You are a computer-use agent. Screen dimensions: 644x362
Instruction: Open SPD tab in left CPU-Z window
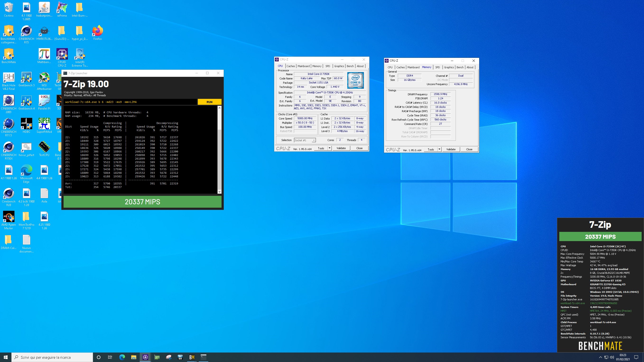tap(328, 66)
